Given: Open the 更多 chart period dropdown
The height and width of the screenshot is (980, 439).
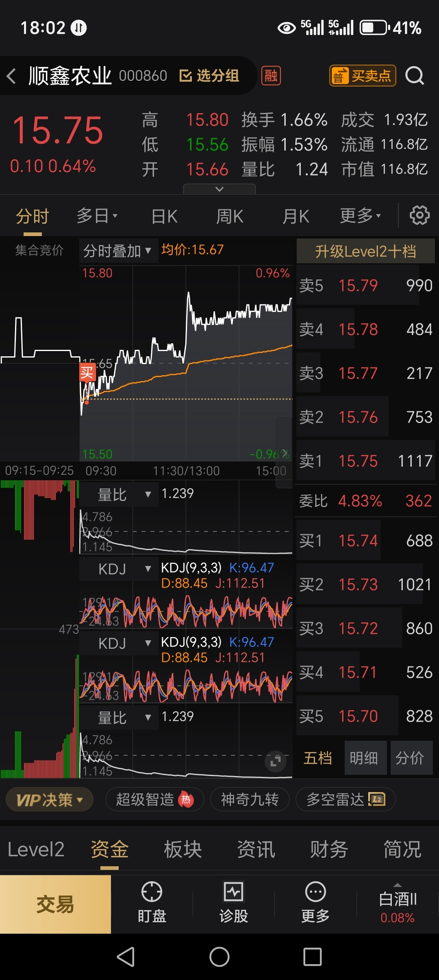Looking at the screenshot, I should coord(360,216).
